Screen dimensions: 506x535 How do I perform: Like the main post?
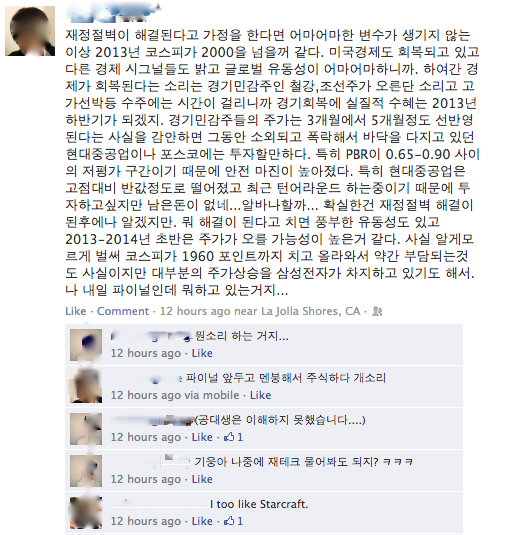click(76, 311)
